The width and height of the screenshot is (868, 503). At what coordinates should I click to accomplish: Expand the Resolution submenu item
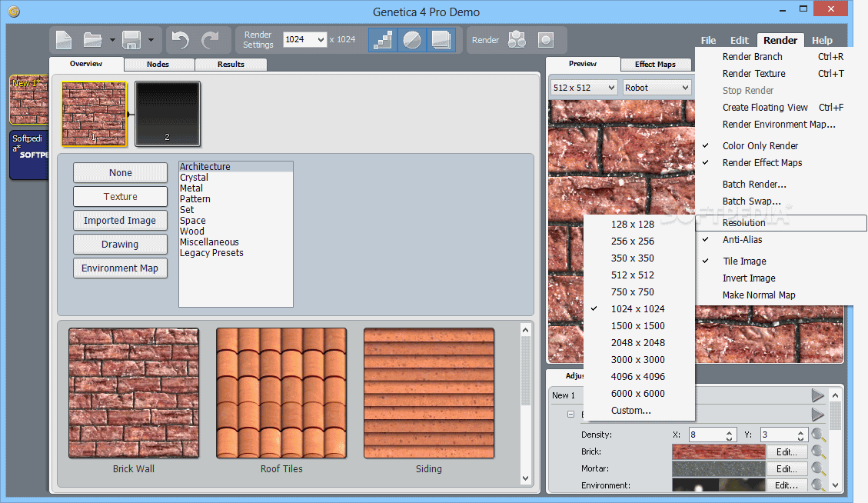(x=780, y=223)
